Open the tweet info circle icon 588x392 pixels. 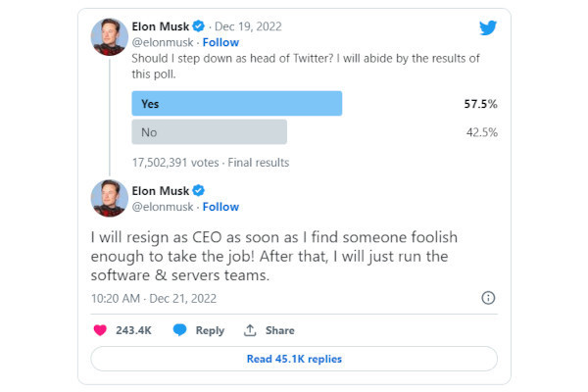pyautogui.click(x=488, y=298)
